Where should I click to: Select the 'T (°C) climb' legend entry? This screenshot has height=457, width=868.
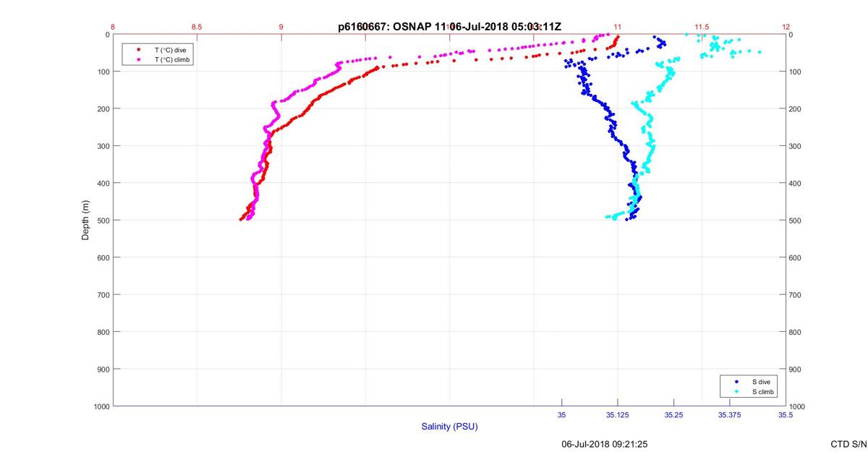[x=173, y=59]
